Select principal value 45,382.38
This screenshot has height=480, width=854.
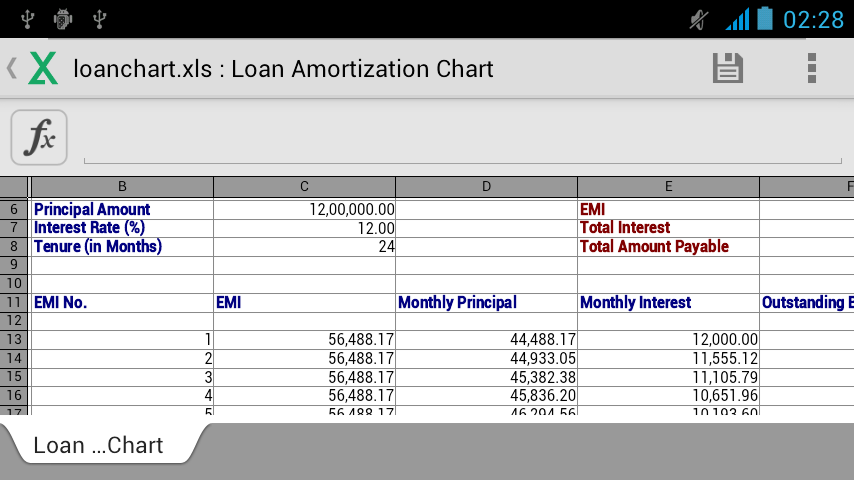(486, 377)
